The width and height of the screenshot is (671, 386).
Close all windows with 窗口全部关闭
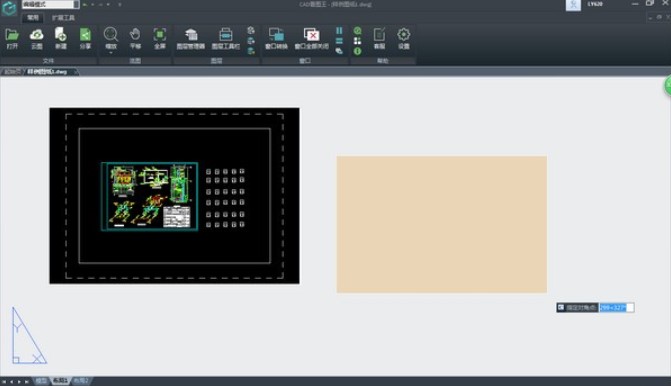(x=312, y=39)
